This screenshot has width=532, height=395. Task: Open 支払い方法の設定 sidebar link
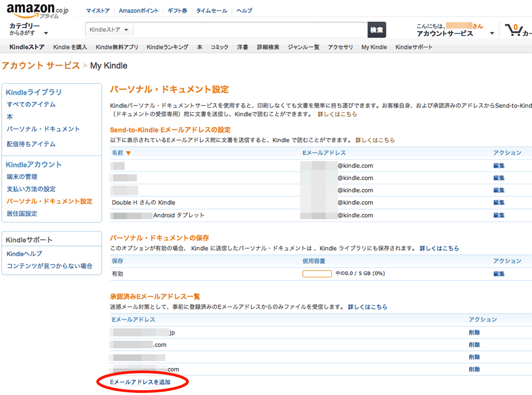click(x=31, y=189)
